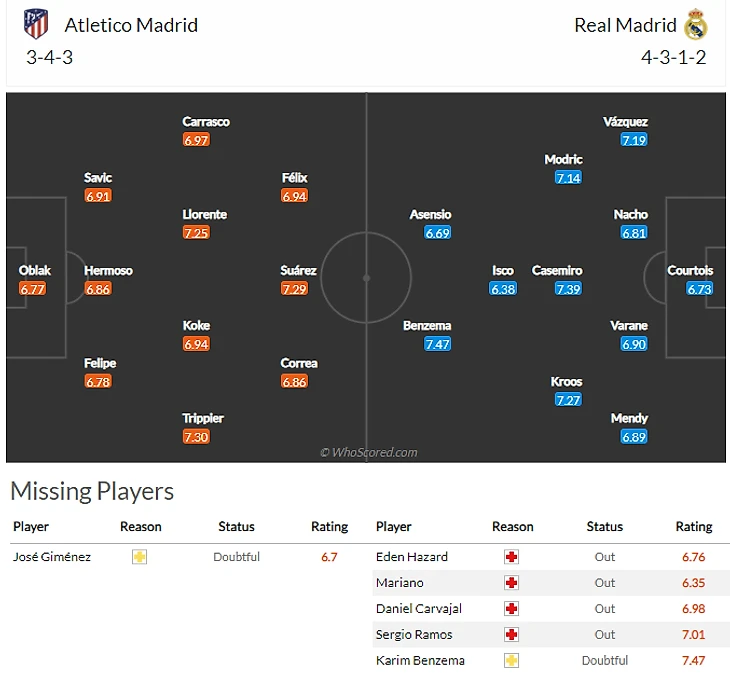
Task: Select Suárez on the pitch
Action: 298,271
